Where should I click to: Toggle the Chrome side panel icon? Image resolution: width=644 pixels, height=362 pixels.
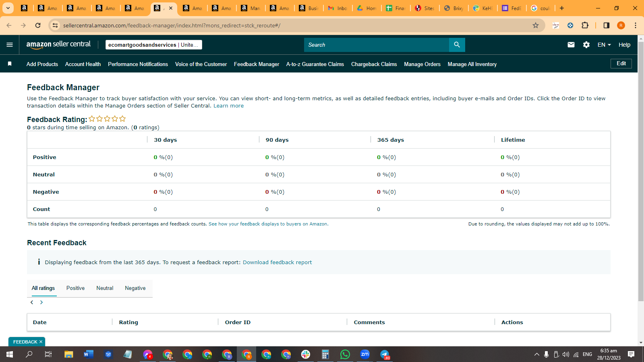tap(607, 25)
